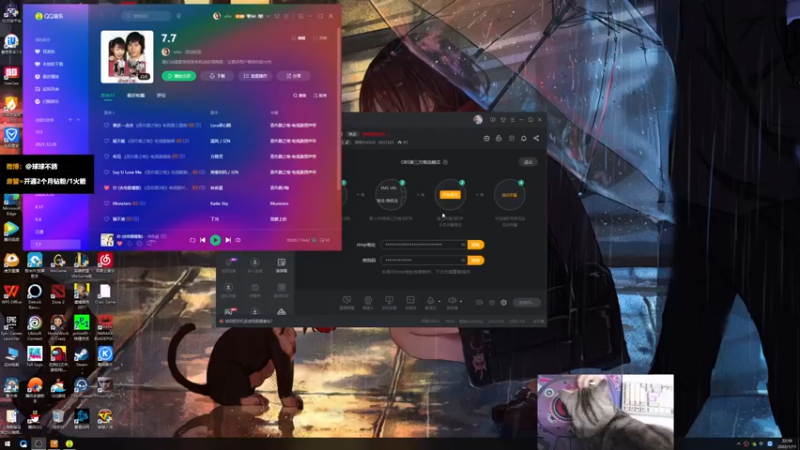Screen dimensions: 800x450
Task: Go back using QQ Music back arrow
Action: [102, 16]
